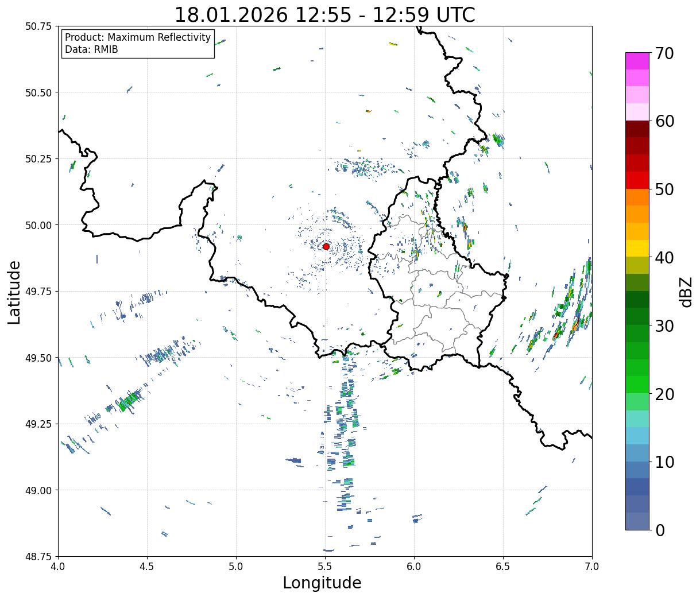Screen dimensions: 700x597
Task: Click the 30 tick label on the colorbar
Action: (664, 326)
